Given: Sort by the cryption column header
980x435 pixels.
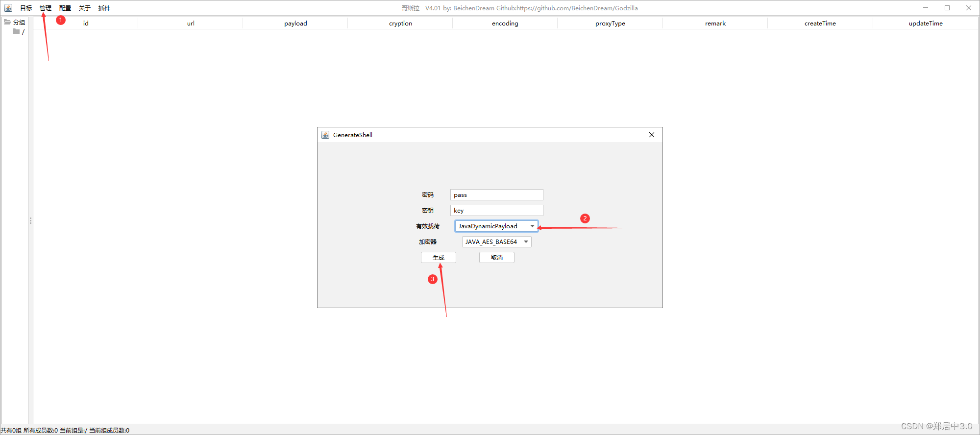Looking at the screenshot, I should pyautogui.click(x=400, y=23).
